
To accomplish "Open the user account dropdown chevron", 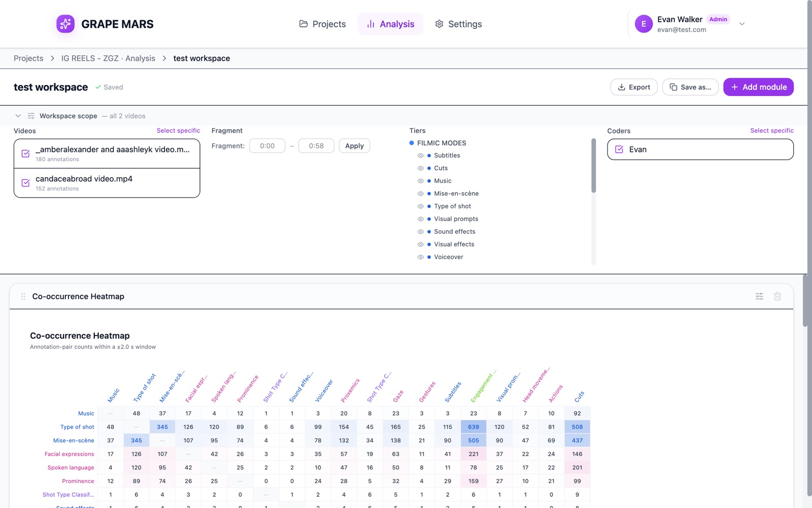I will [741, 24].
